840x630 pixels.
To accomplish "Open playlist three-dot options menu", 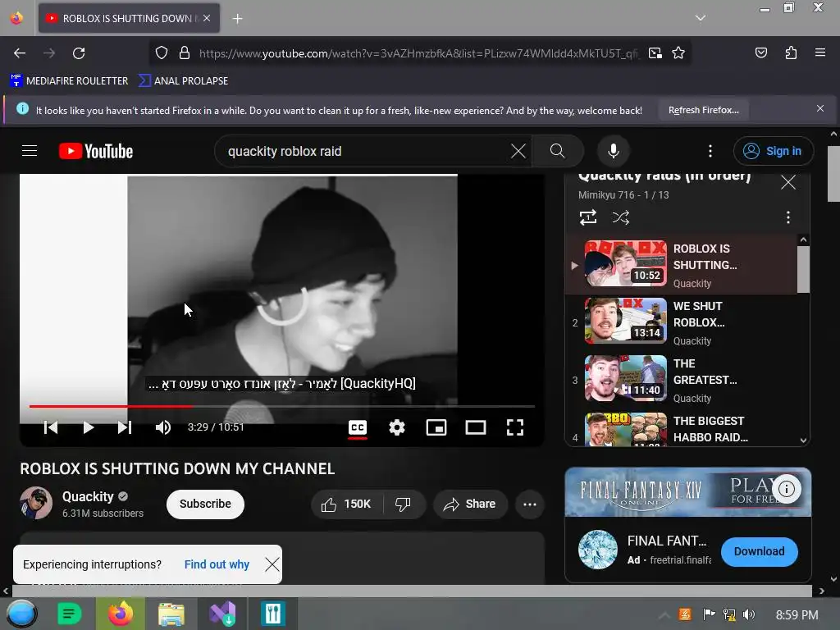I will [x=787, y=217].
